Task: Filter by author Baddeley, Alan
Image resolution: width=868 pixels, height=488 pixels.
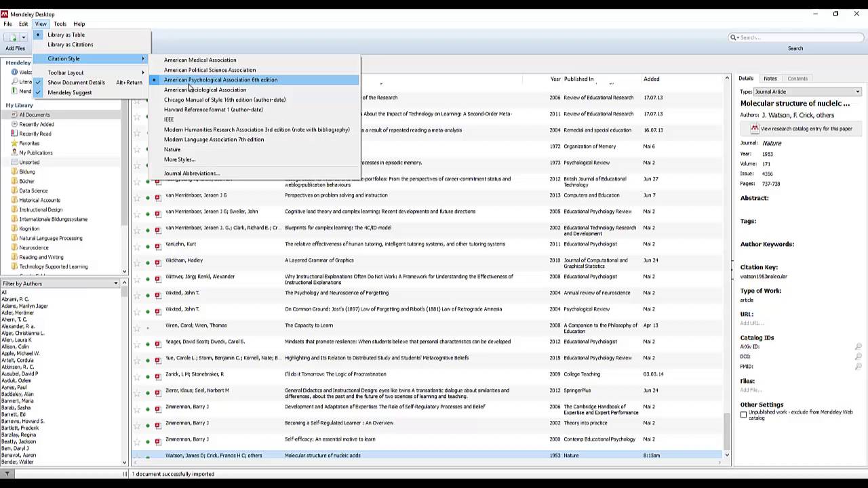Action: [x=18, y=394]
